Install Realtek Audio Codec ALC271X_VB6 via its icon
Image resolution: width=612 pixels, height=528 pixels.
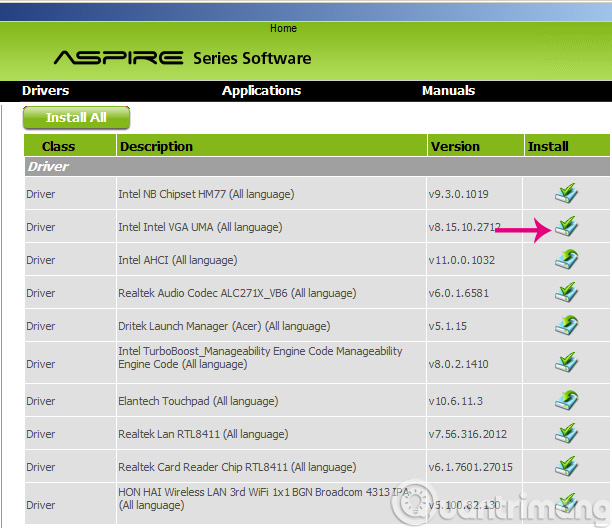(566, 292)
